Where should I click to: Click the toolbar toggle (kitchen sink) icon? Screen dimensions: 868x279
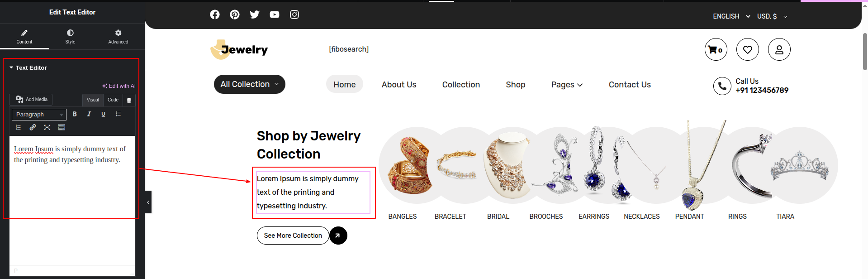click(x=62, y=128)
